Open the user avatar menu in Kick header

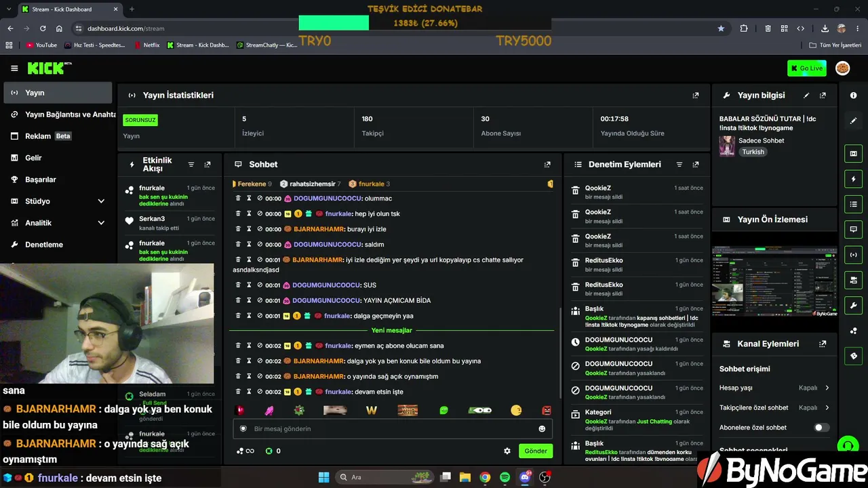tap(842, 68)
